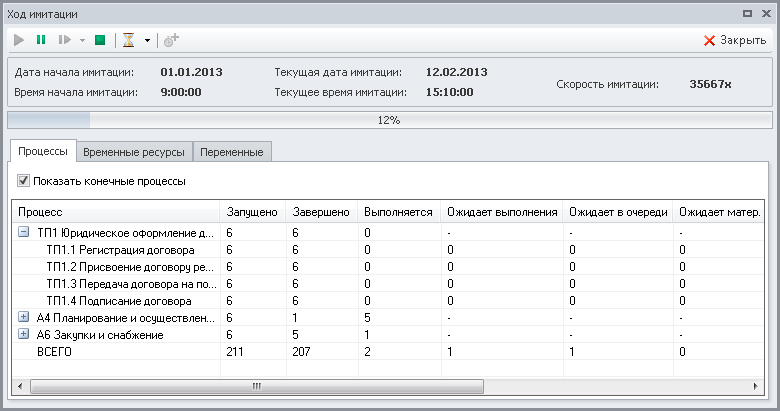Image resolution: width=780 pixels, height=411 pixels.
Task: Expand A4 Планирование и осуществление node
Action: [24, 317]
